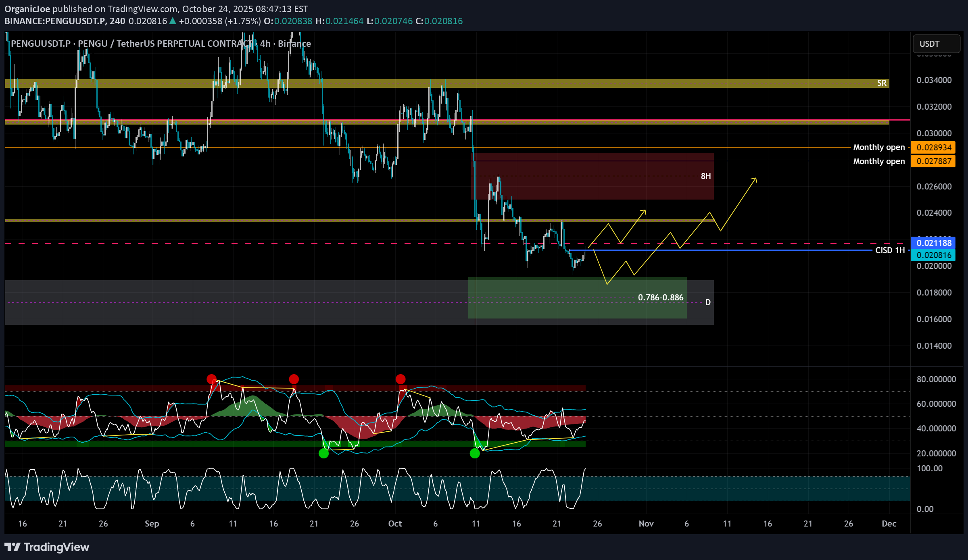968x560 pixels.
Task: Click the right green oversold dot marker
Action: coord(475,454)
